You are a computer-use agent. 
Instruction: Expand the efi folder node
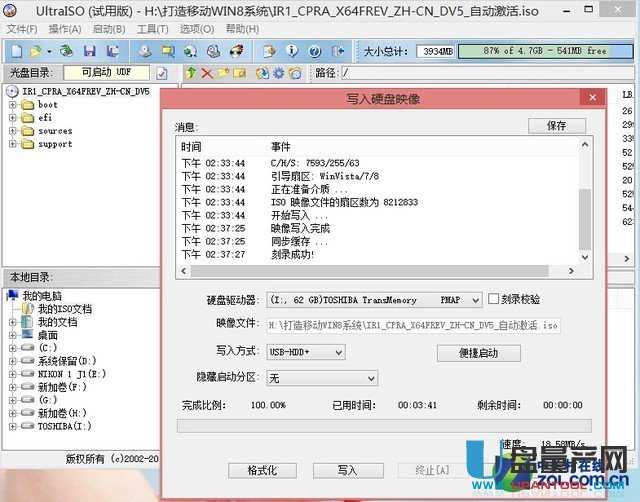tap(13, 118)
